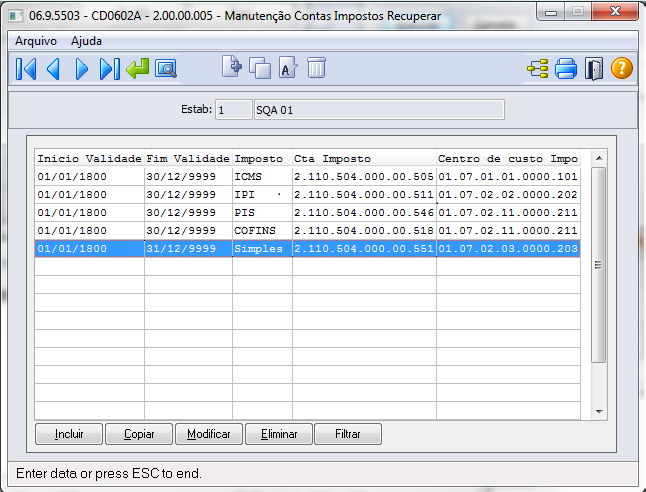
Task: Click the Cta Imposto column header
Action: (x=364, y=159)
